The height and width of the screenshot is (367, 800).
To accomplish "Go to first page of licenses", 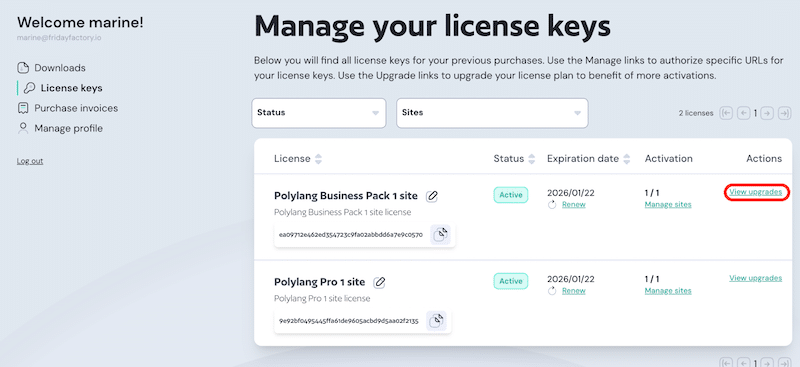I will [x=726, y=113].
